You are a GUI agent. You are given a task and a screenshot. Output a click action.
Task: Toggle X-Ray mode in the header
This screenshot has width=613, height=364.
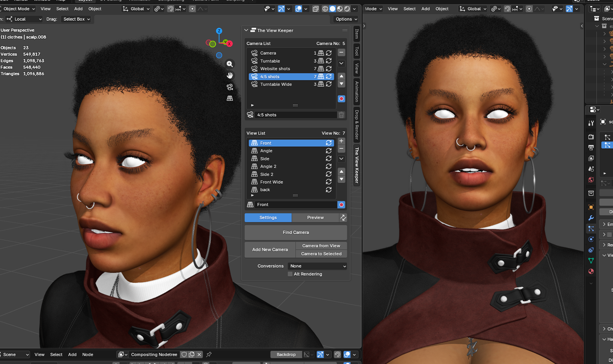pos(316,8)
